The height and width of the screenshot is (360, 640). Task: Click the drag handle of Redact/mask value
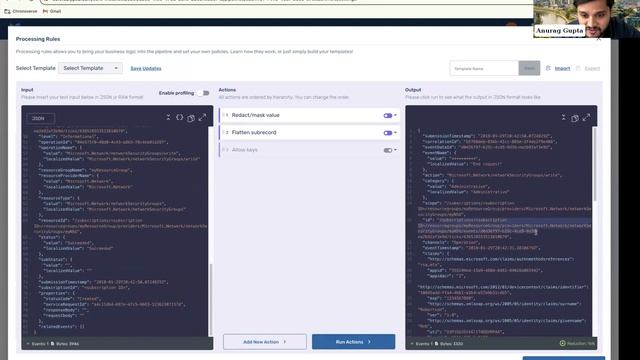coord(223,115)
